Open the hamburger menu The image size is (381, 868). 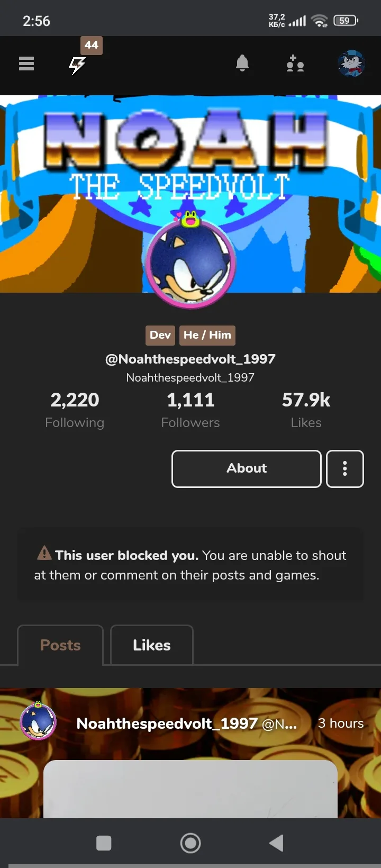(x=26, y=64)
